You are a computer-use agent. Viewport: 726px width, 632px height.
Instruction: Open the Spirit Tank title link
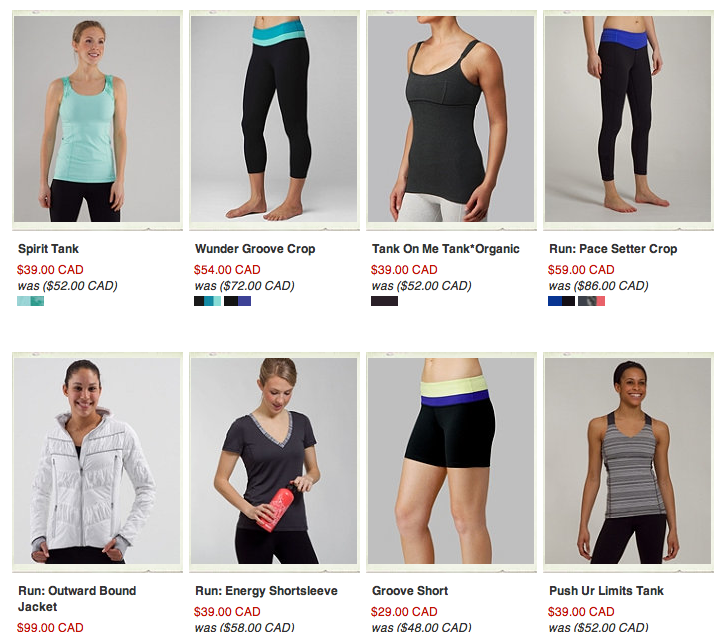[49, 249]
